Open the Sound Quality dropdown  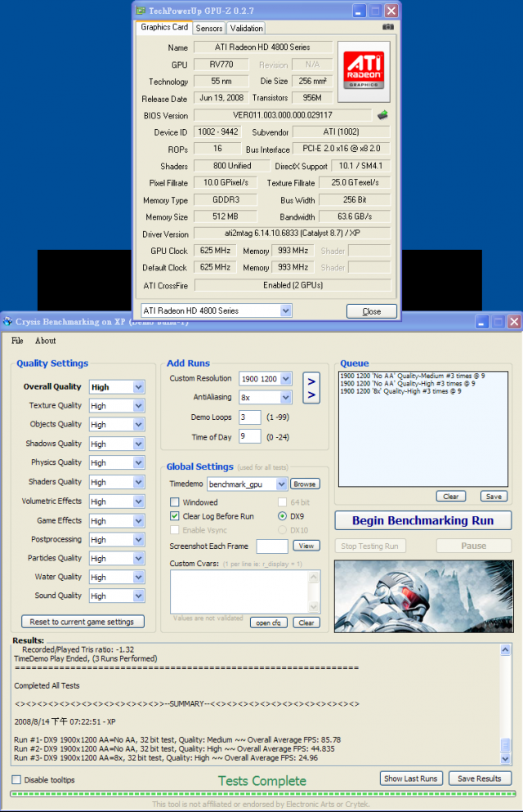pyautogui.click(x=138, y=596)
